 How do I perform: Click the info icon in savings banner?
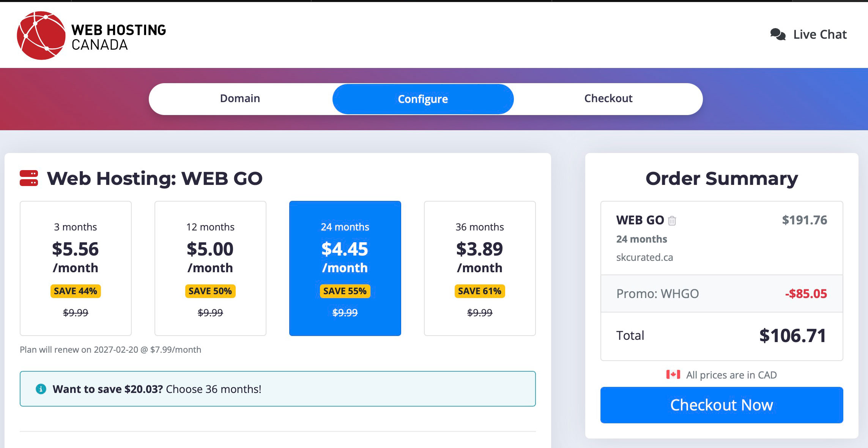[x=41, y=389]
